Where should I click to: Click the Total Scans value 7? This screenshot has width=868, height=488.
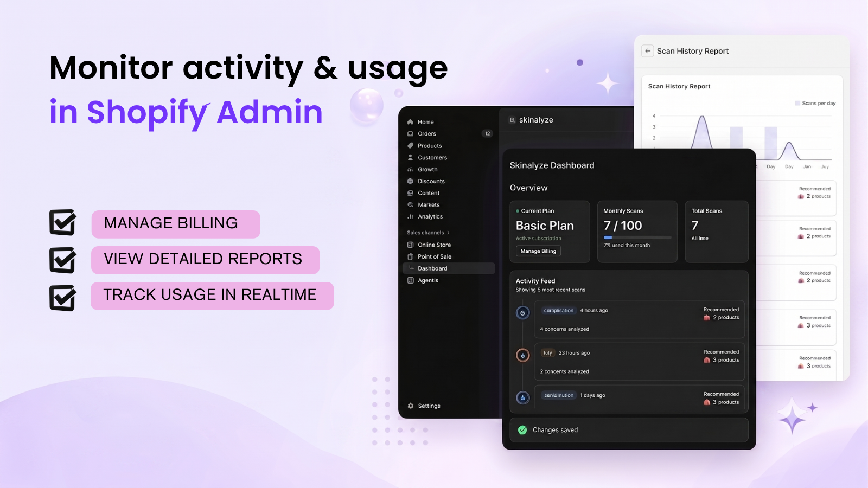[695, 226]
